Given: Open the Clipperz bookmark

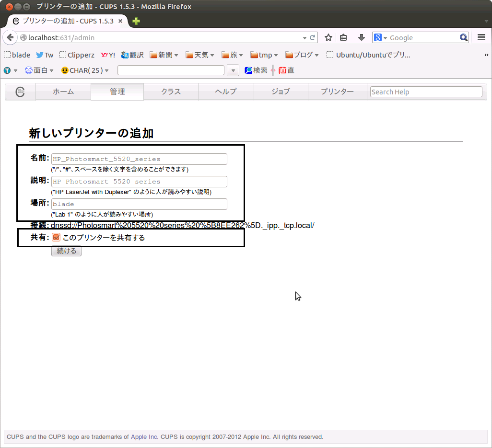Looking at the screenshot, I should [x=77, y=55].
